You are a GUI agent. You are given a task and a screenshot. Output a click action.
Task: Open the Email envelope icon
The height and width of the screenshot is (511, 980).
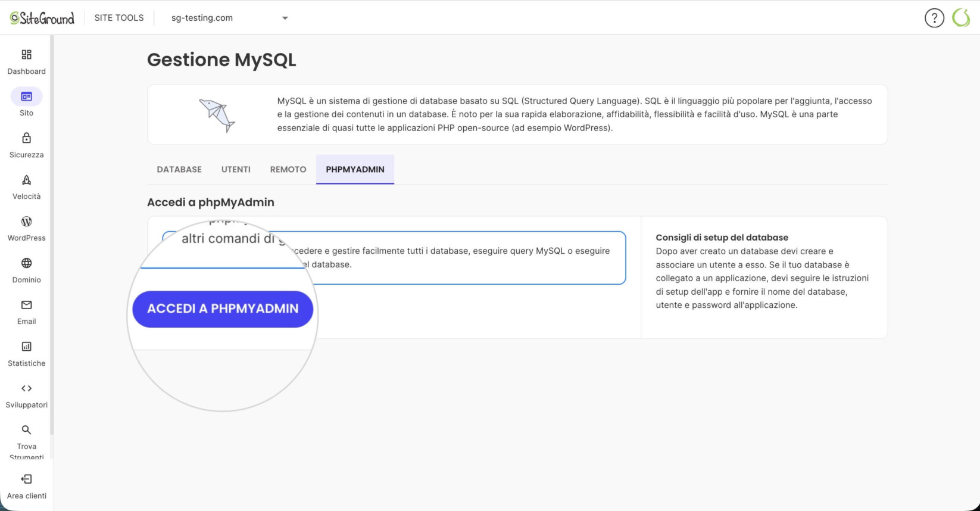(26, 305)
